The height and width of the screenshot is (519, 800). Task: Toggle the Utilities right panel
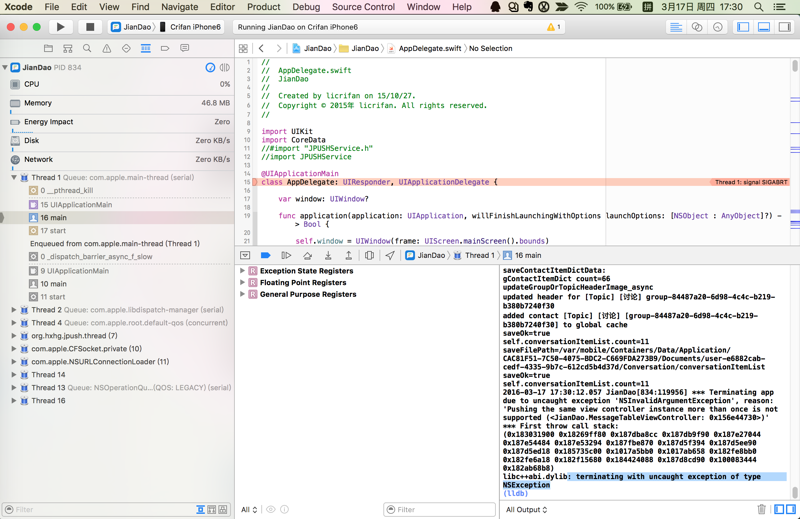point(784,27)
